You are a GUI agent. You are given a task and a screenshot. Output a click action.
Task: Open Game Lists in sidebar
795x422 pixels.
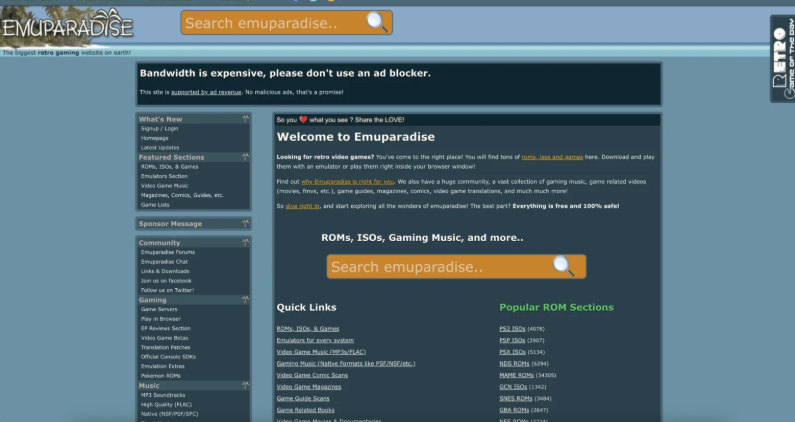(x=155, y=205)
